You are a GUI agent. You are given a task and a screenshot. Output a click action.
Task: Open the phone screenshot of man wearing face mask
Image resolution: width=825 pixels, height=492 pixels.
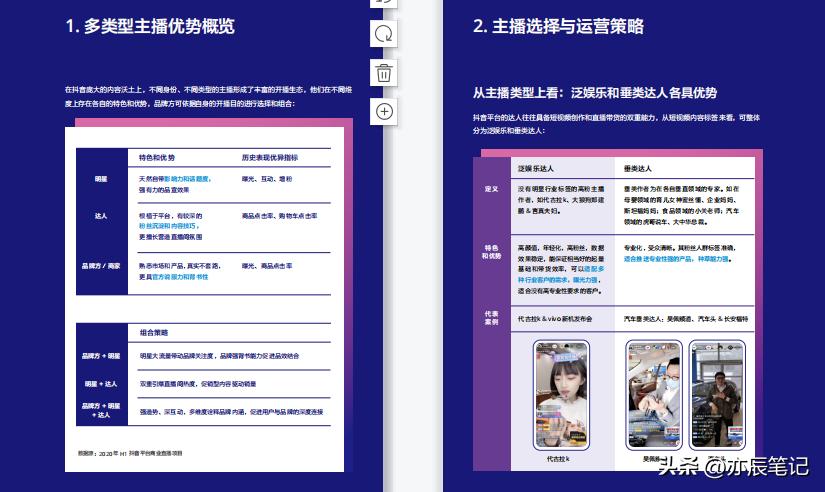[654, 395]
